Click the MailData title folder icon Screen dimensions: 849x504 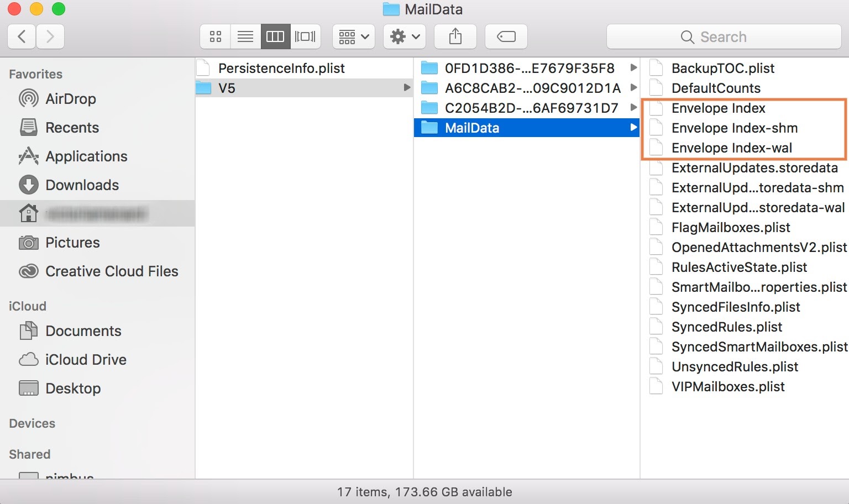click(391, 9)
